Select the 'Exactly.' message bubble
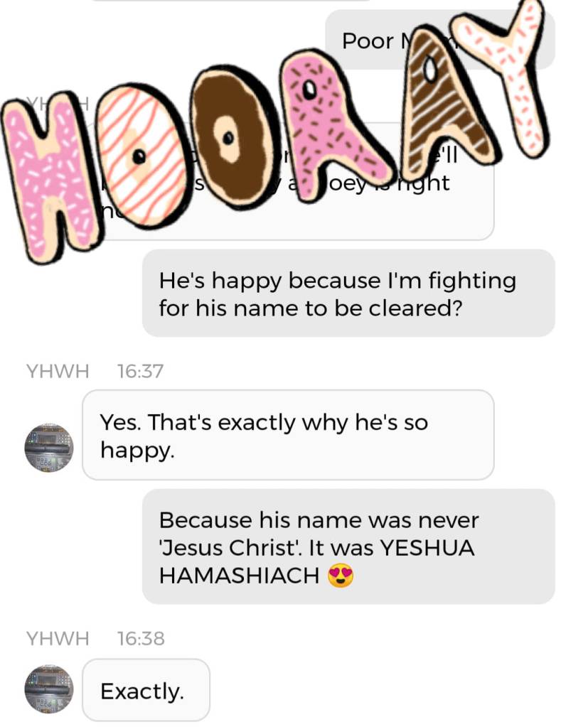 [146, 690]
